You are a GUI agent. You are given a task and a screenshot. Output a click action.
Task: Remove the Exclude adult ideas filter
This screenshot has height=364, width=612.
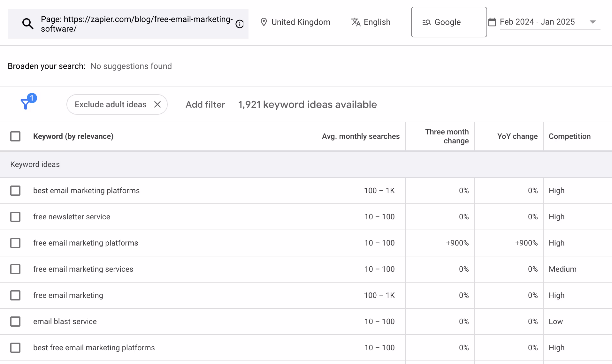pyautogui.click(x=157, y=104)
